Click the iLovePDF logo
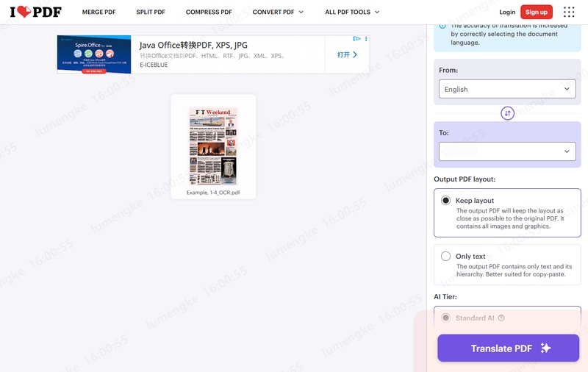This screenshot has height=372, width=588. 35,12
